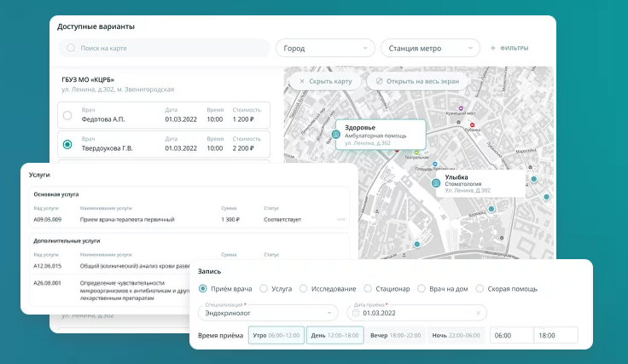Viewport: 628px width, 364px height.
Task: Click the Улыбка dentistry marker icon on map
Action: tap(436, 183)
